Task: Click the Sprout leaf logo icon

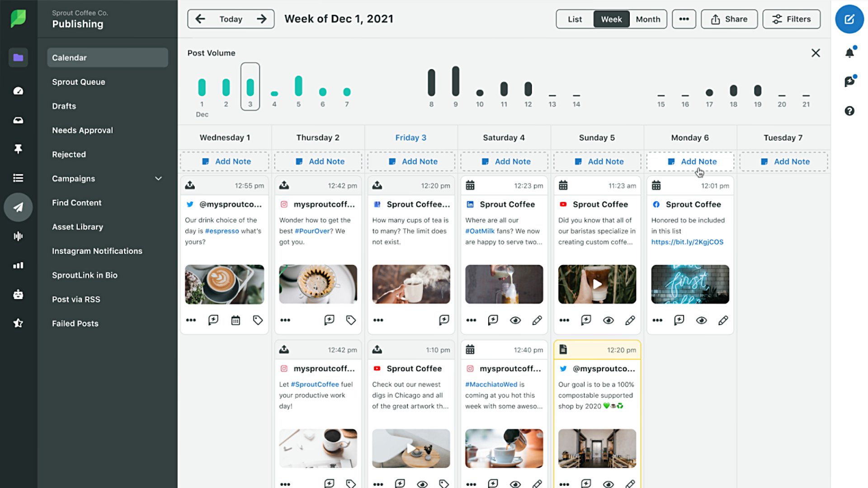Action: click(x=18, y=19)
